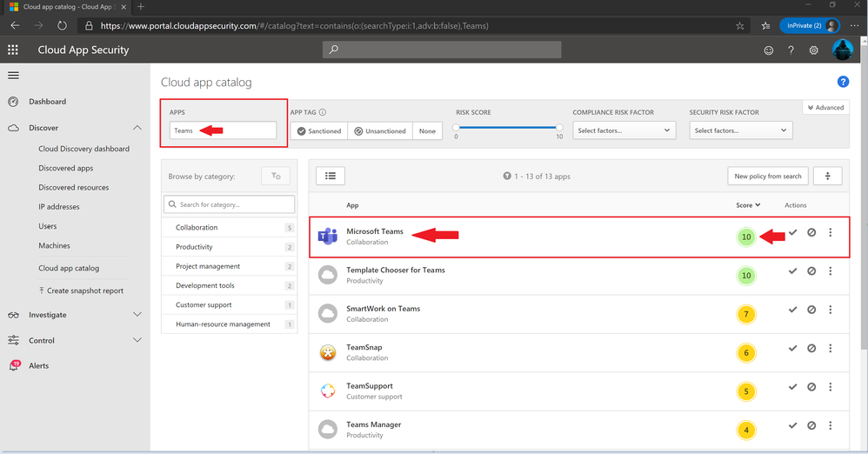Click the risk score slider left handle
The image size is (868, 454).
456,127
